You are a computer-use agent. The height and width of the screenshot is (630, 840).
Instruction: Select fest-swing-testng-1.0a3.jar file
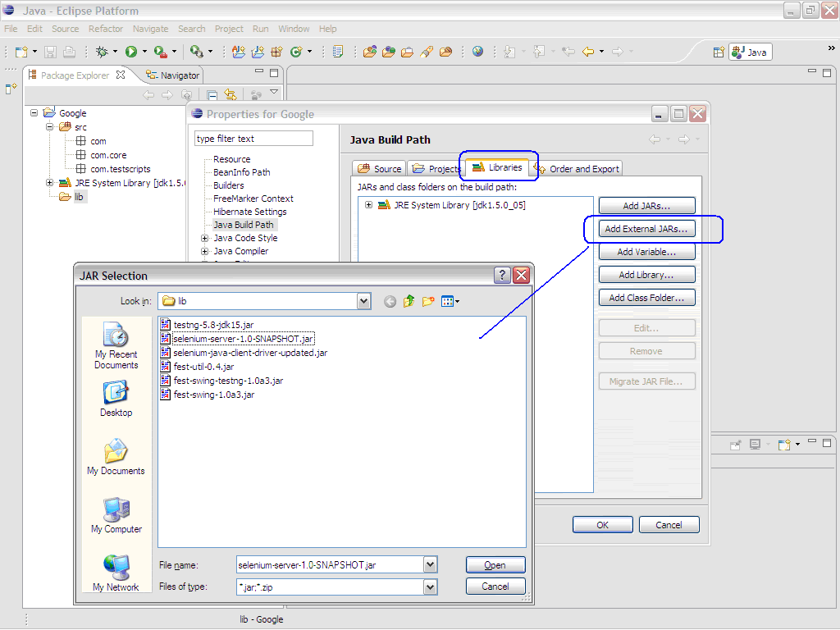222,381
